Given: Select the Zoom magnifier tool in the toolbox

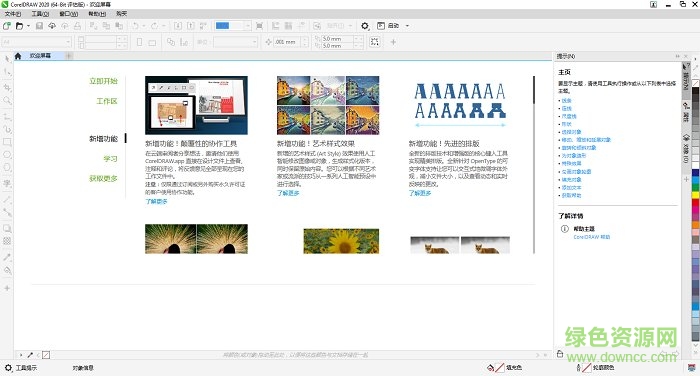Looking at the screenshot, I should pos(7,100).
